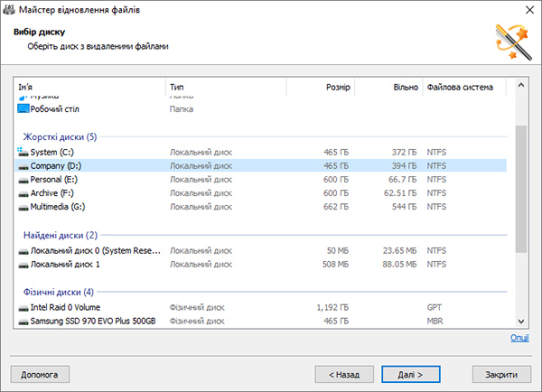Select Локальний диск 1 found disk row
Screen dimensions: 542x392
[261, 265]
